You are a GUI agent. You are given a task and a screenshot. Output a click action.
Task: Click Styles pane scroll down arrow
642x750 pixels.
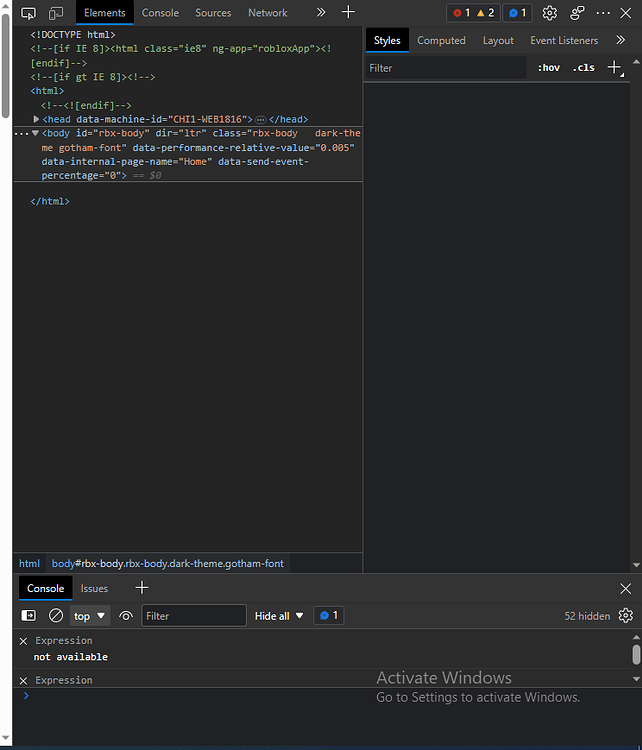636,565
